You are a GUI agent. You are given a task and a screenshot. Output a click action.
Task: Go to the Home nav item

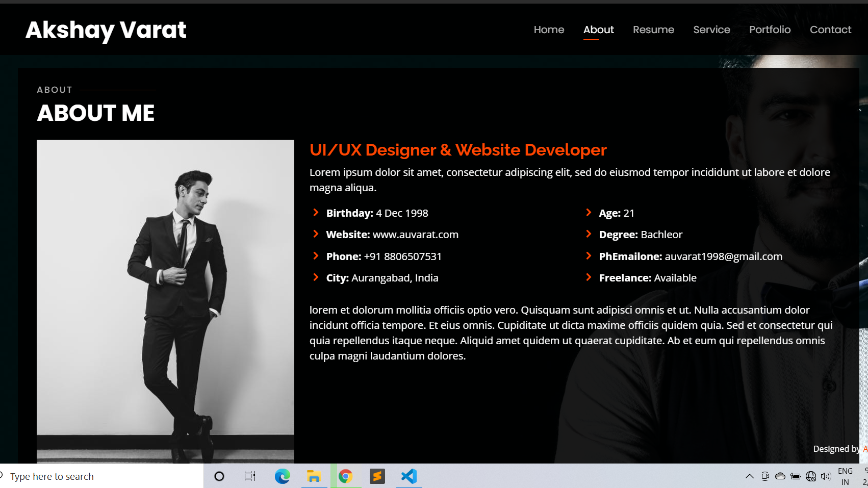point(549,30)
